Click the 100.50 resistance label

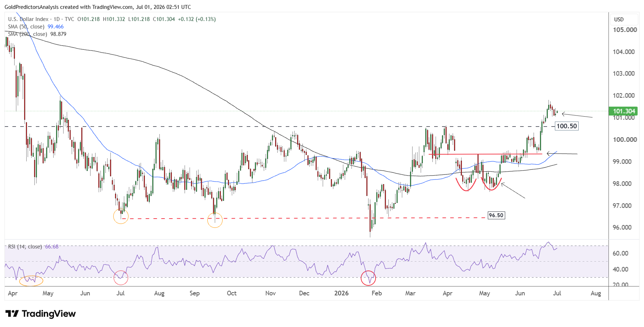coord(567,126)
